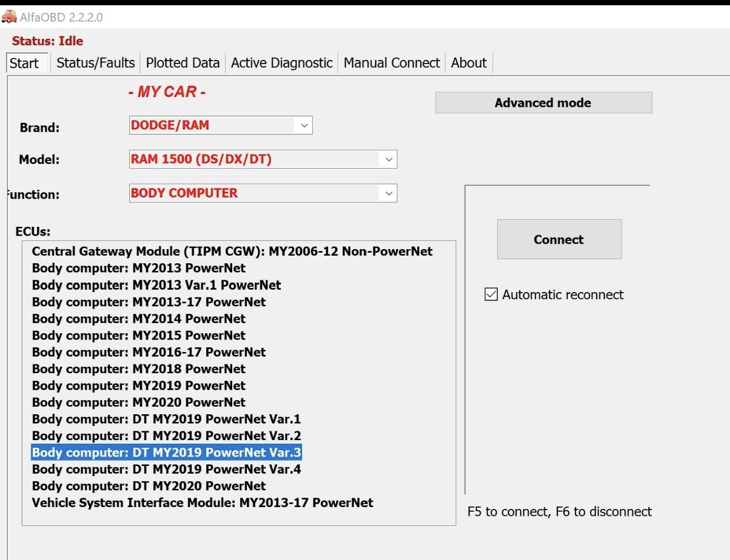Select Body computer: DT MY2019 PowerNet Var.4
The height and width of the screenshot is (560, 730).
166,470
